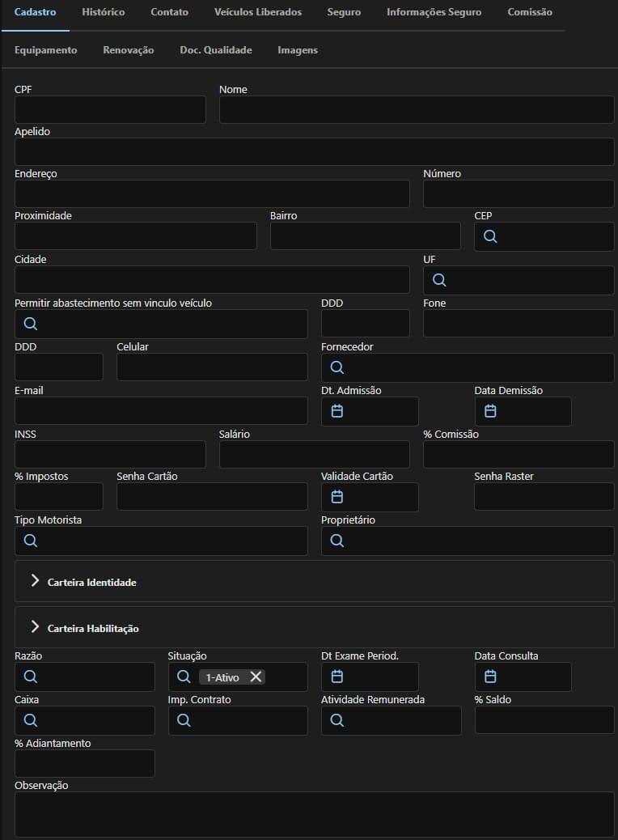The image size is (618, 840).
Task: Remove the 1-Ativo tag from Situação
Action: (x=256, y=677)
